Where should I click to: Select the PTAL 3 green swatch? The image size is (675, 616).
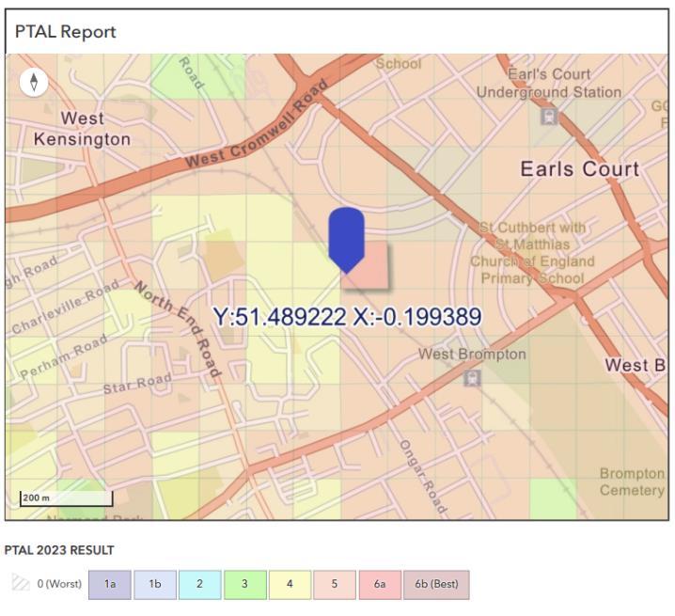245,585
